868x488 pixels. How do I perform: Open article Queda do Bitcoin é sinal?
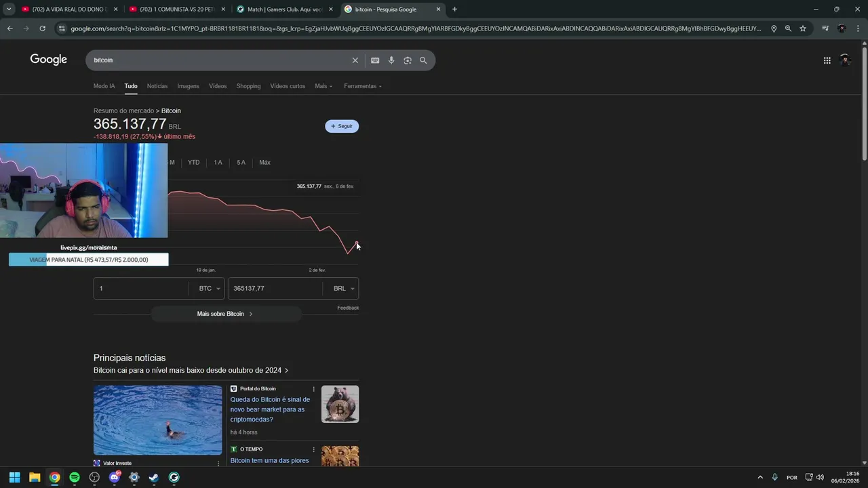click(270, 409)
